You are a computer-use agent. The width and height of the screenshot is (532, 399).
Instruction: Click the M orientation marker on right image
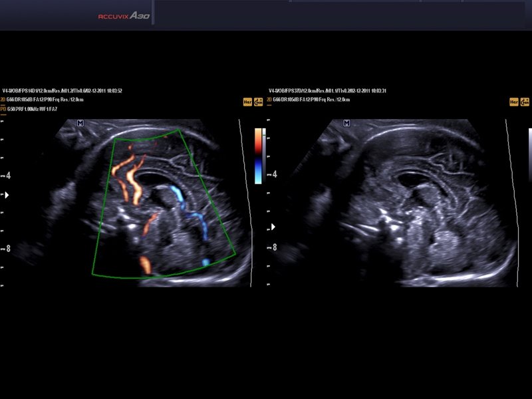coord(346,123)
